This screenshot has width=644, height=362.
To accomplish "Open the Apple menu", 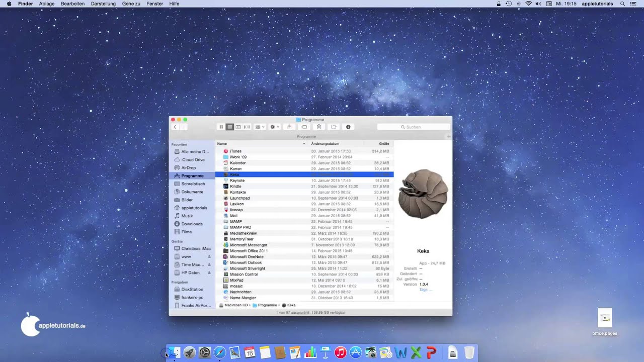I will tap(9, 4).
